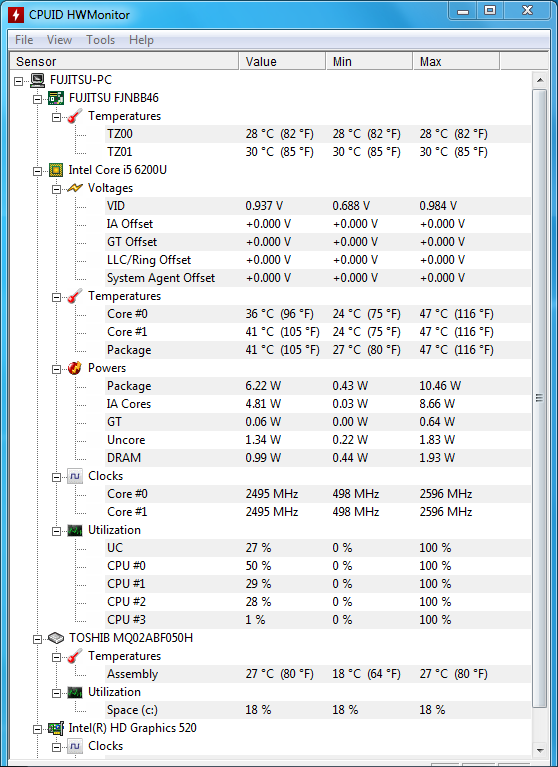The height and width of the screenshot is (767, 558).
Task: Collapse the Intel Core i5 6200U node
Action: [x=38, y=171]
